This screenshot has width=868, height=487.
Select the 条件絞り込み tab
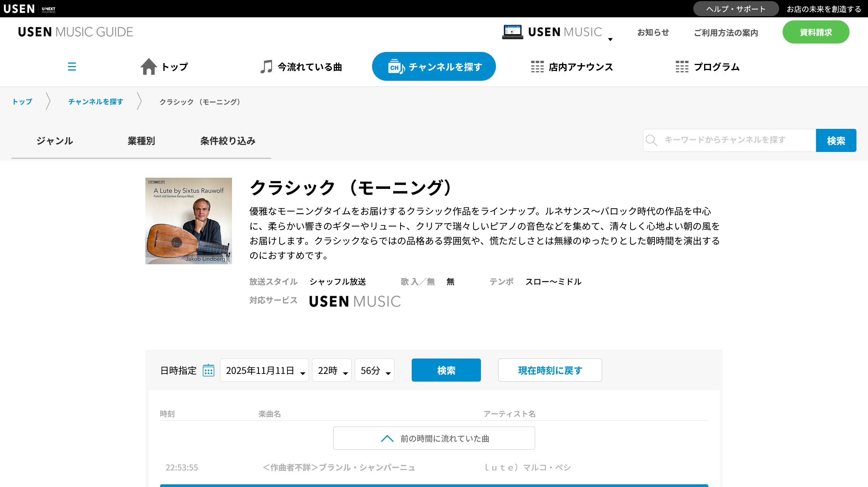(x=228, y=141)
